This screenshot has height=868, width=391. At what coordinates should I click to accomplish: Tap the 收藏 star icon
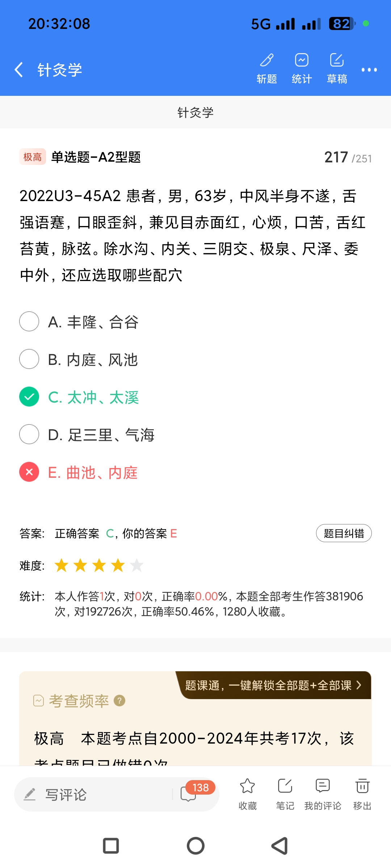[x=248, y=793]
